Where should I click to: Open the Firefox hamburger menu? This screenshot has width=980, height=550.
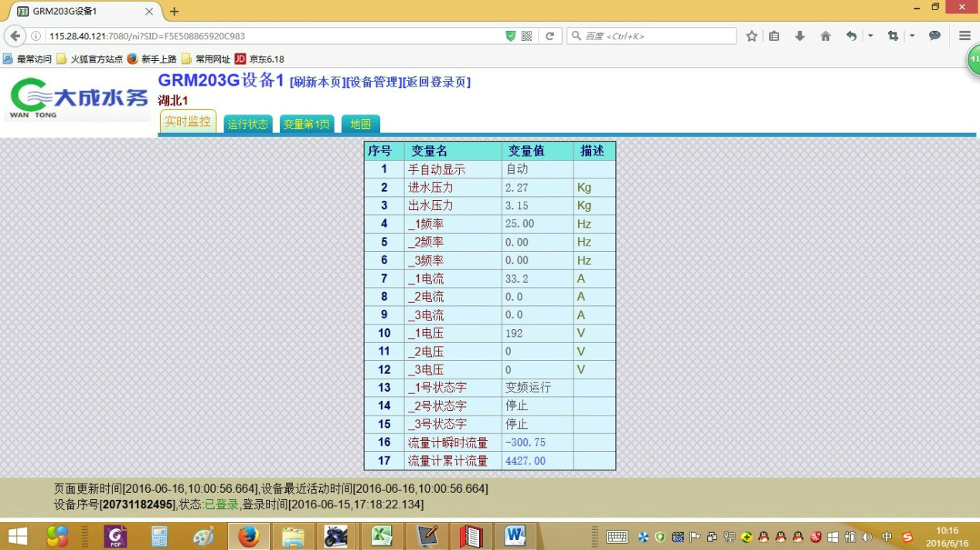(x=965, y=36)
